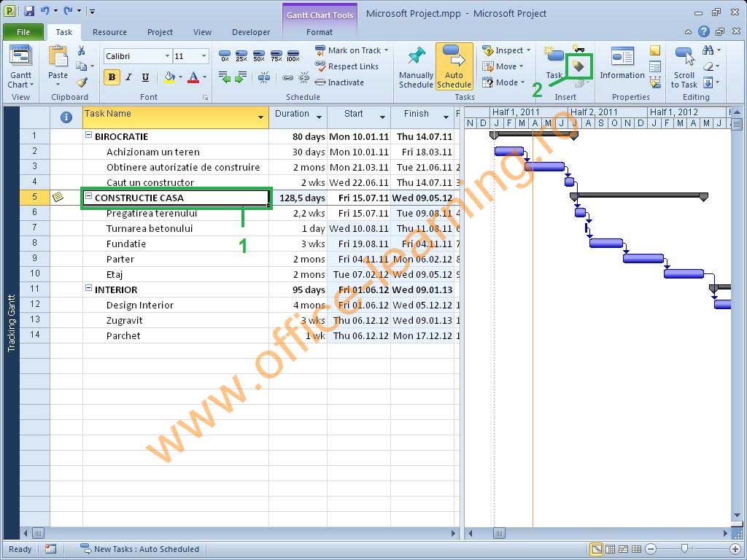
Task: Collapse the CONSTRUCTIE CASA summary task
Action: [x=88, y=195]
